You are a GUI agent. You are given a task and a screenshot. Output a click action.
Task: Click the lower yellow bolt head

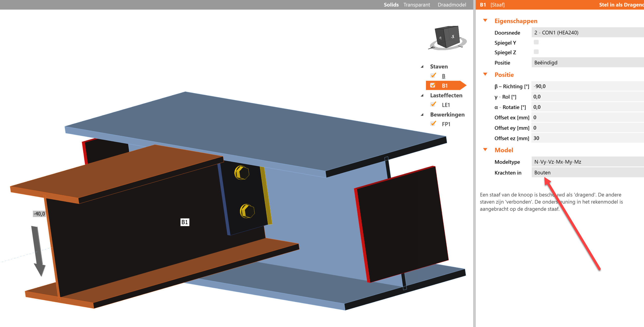[247, 211]
